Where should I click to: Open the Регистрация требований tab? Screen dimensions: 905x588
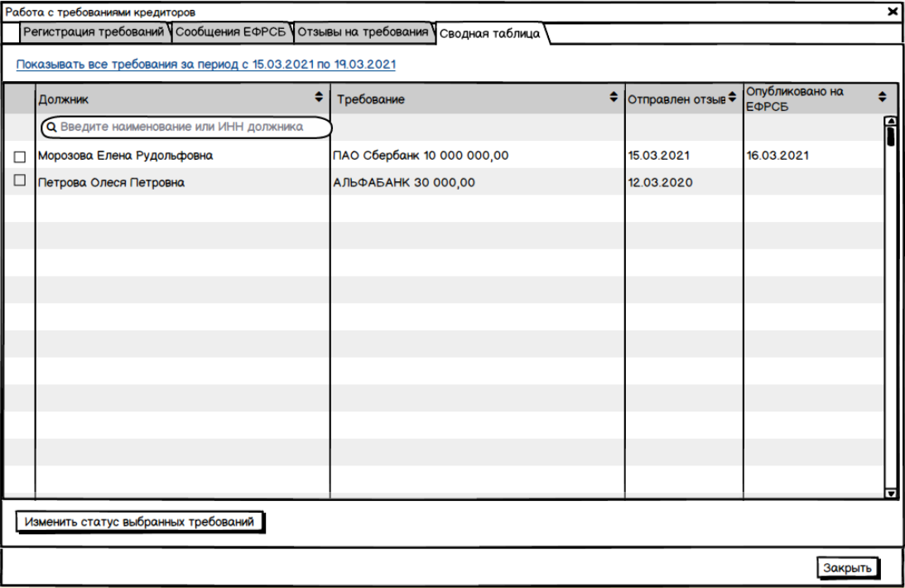93,32
